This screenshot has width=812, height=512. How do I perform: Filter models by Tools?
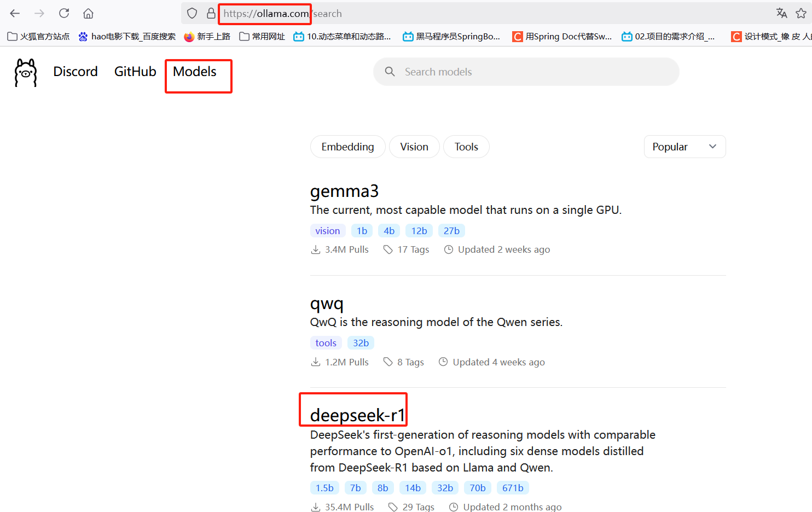click(466, 147)
